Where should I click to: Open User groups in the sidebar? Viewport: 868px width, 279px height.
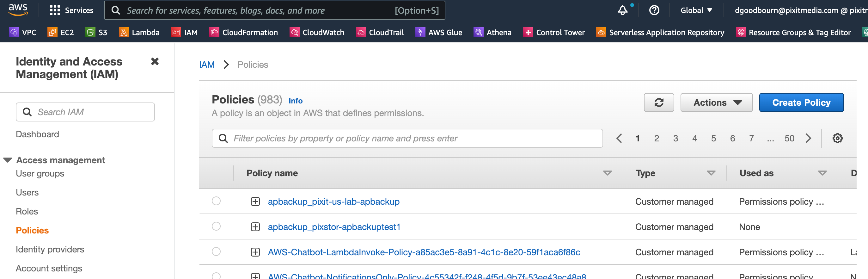click(40, 173)
